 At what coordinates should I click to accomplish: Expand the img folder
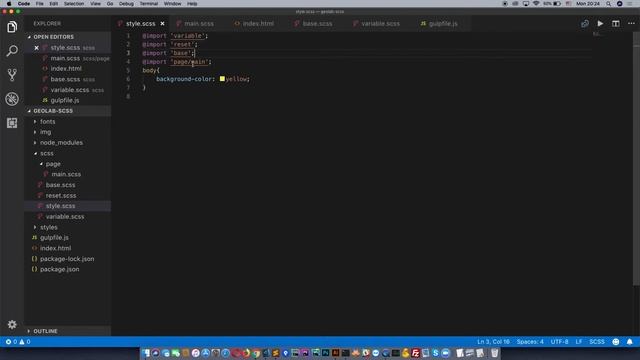pyautogui.click(x=45, y=132)
